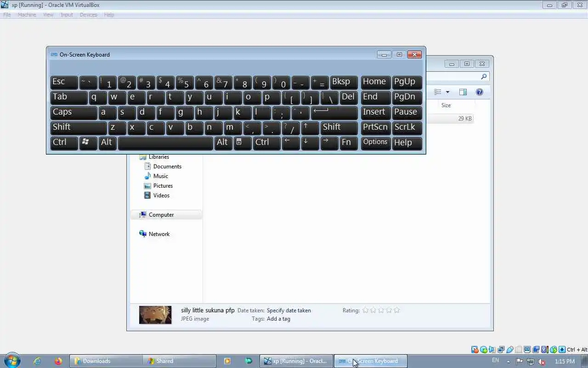Screen dimensions: 588x368
Task: Toggle the left Alt key
Action: 108,143
